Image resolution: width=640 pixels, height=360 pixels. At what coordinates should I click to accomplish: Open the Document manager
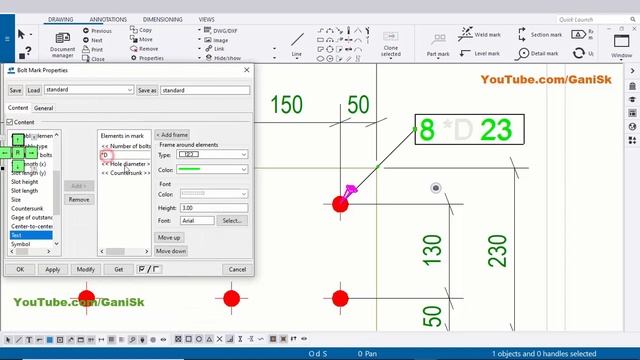(x=62, y=44)
